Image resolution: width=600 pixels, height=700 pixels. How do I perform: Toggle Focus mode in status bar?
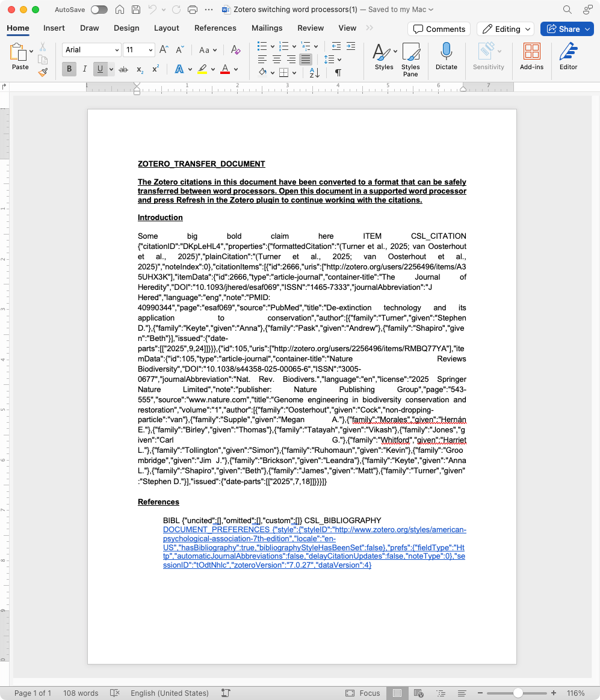point(363,693)
